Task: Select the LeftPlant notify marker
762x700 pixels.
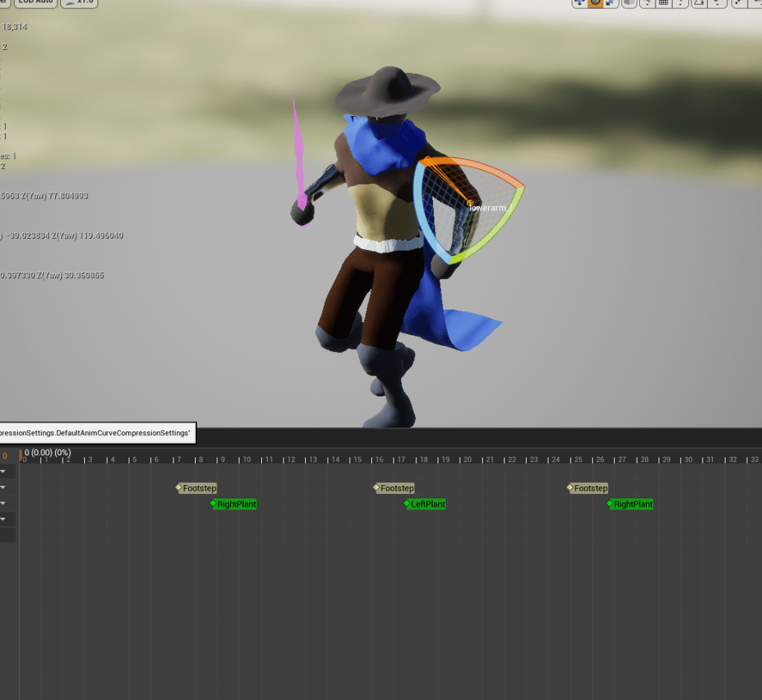Action: (426, 504)
